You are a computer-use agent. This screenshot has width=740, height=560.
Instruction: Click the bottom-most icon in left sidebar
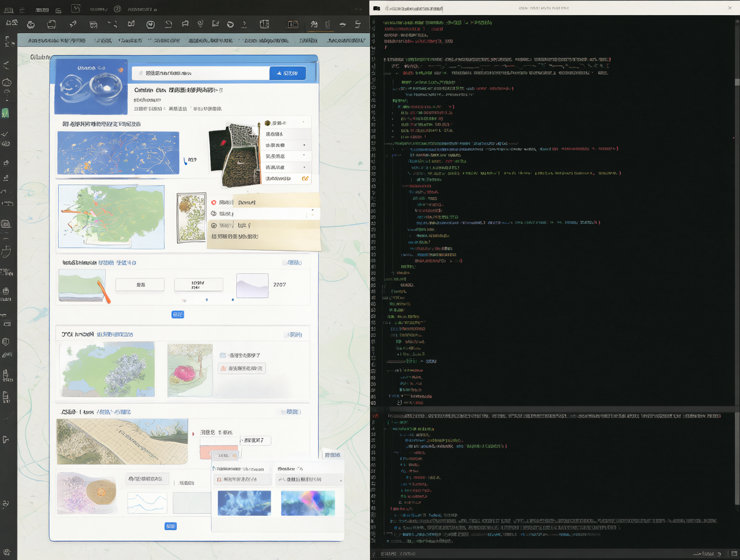[x=7, y=552]
